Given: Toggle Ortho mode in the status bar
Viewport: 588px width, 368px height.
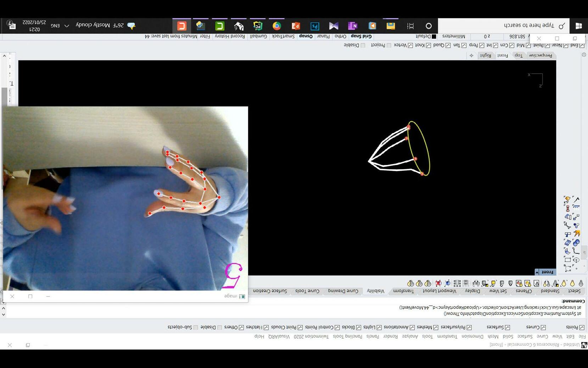Looking at the screenshot, I should [x=340, y=36].
